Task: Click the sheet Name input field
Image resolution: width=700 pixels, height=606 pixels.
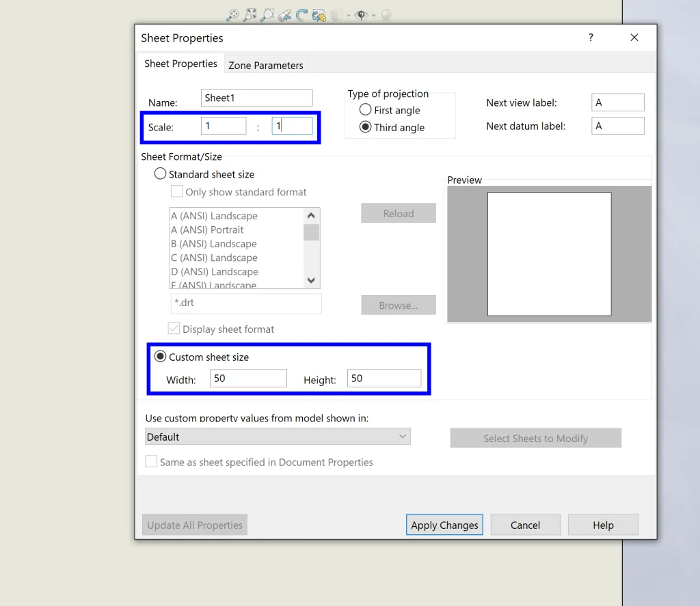Action: [257, 98]
